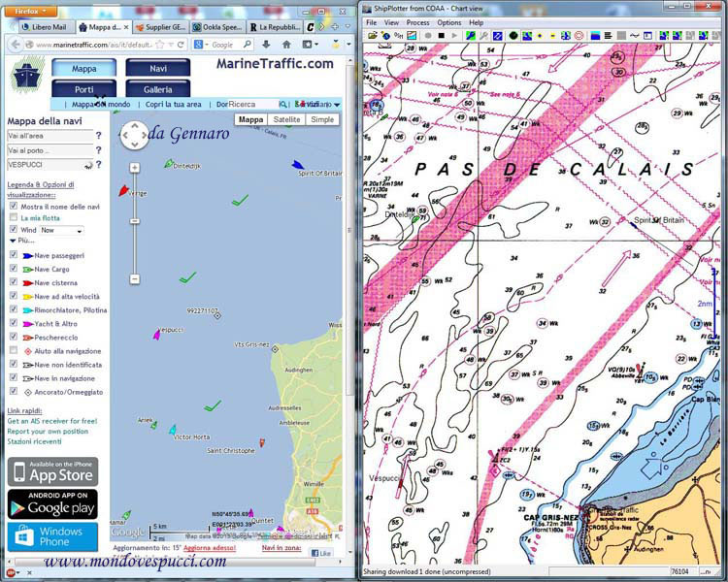Toggle 'Yacht & Altro' checkbox
This screenshot has height=582, width=728.
(14, 323)
